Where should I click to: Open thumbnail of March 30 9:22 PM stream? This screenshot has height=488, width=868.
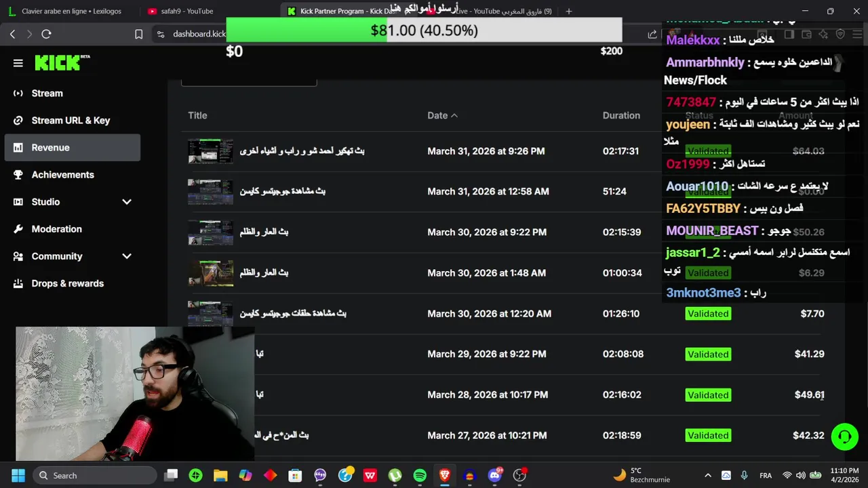pyautogui.click(x=210, y=232)
